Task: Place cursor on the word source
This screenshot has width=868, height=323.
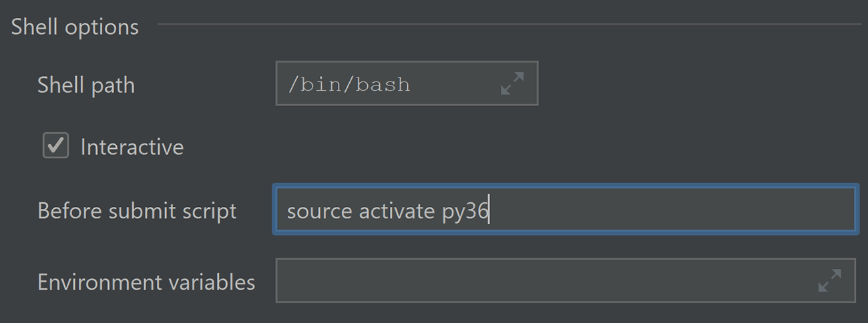Action: tap(319, 212)
